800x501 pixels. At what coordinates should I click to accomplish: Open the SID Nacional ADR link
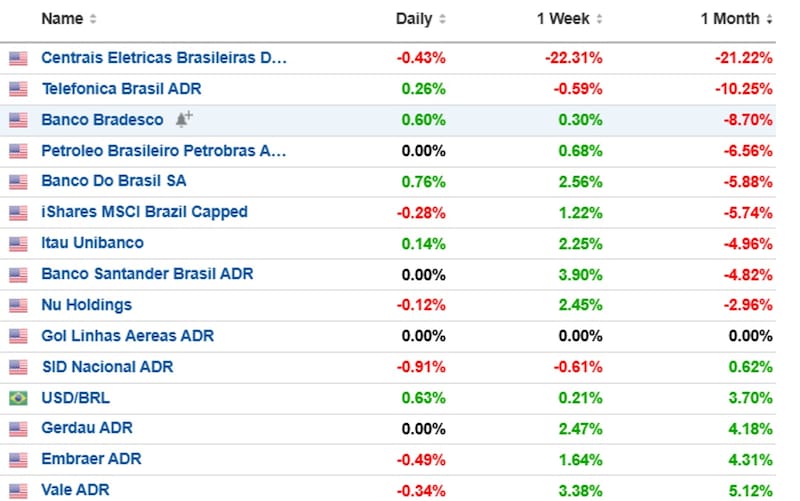pyautogui.click(x=107, y=367)
